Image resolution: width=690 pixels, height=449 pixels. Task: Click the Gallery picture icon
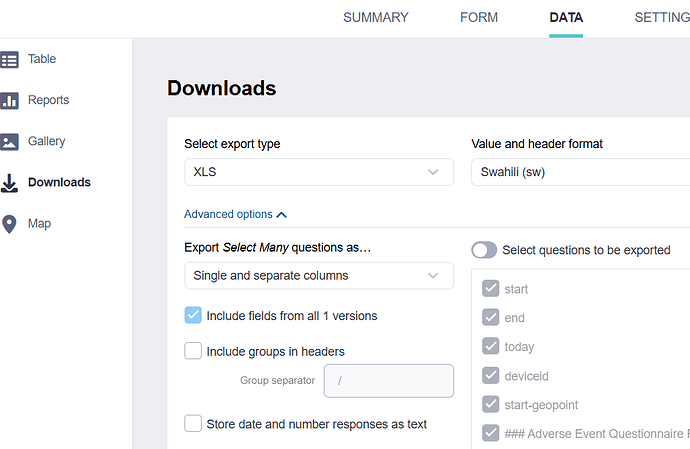(x=9, y=142)
